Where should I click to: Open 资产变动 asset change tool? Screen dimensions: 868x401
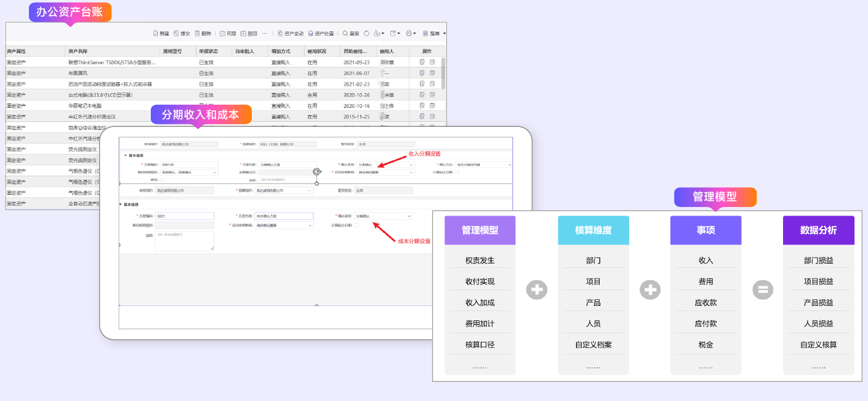[290, 33]
